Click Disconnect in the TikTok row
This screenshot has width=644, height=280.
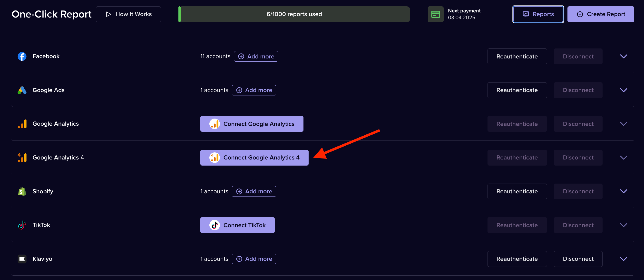pyautogui.click(x=578, y=225)
